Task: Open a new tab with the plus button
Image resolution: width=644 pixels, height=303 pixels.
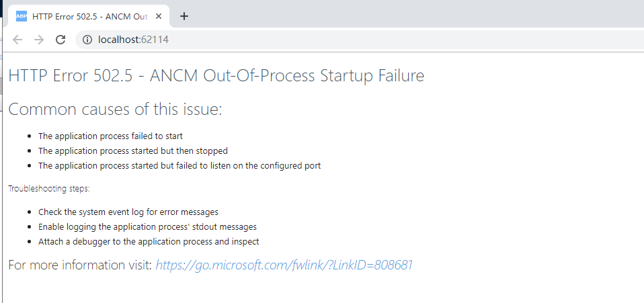Action: pos(184,16)
